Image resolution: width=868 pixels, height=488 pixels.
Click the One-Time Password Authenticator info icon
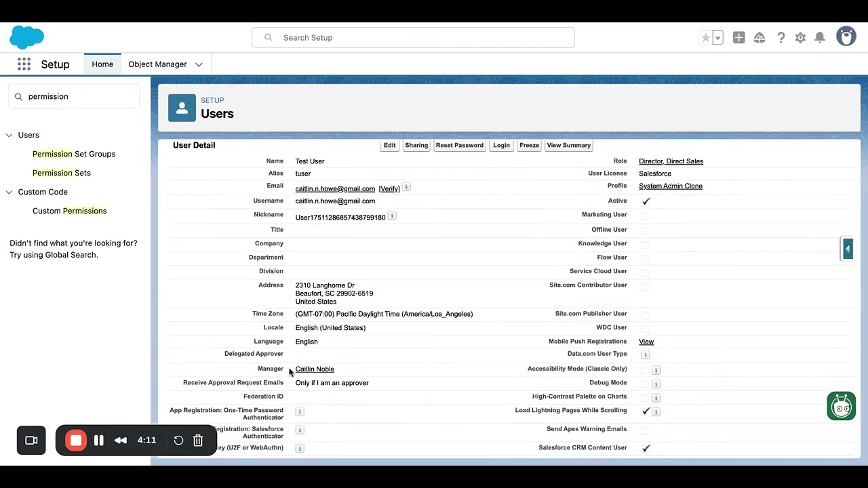tap(300, 411)
